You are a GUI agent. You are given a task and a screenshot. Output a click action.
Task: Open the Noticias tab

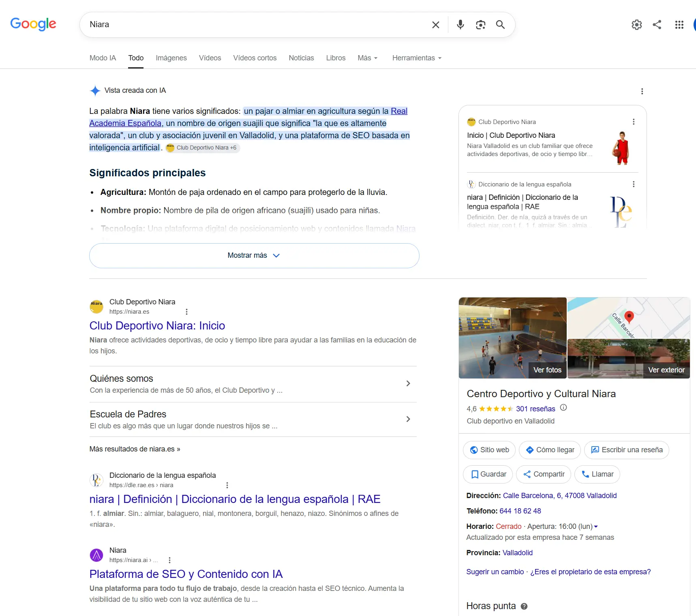point(301,58)
